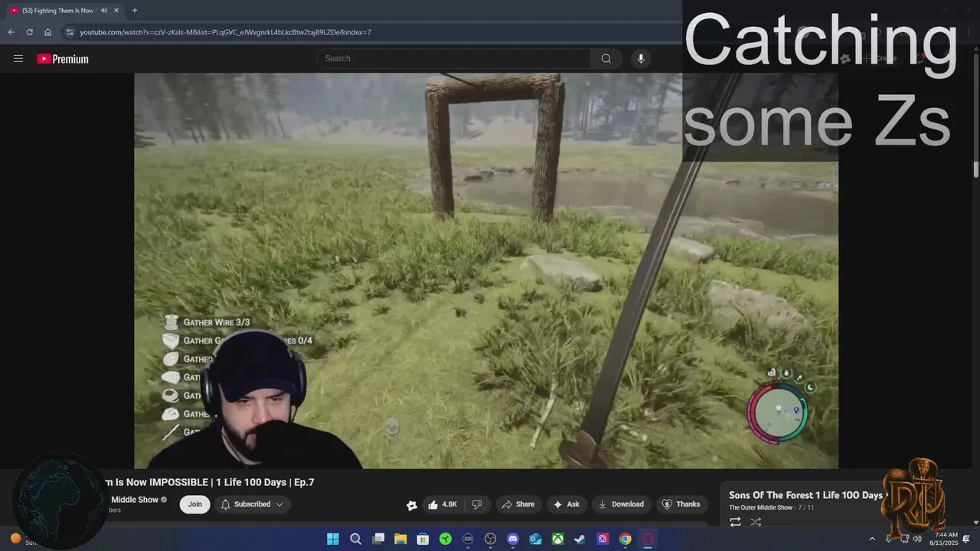This screenshot has height=551, width=980.
Task: Toggle playlist shuffle
Action: coord(756,522)
